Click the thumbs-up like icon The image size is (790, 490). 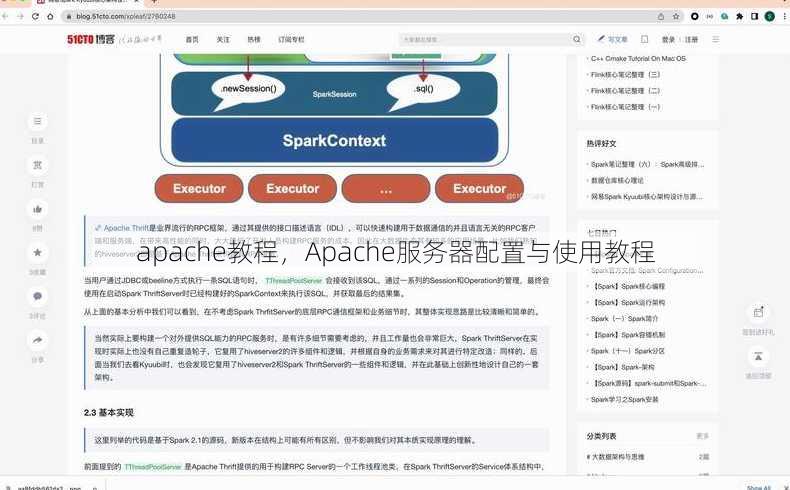pos(37,208)
